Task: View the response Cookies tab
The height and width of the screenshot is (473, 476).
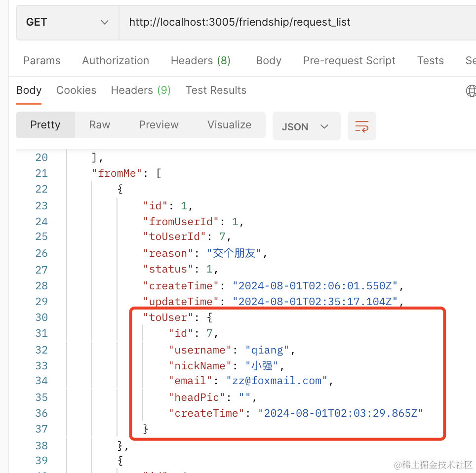Action: pyautogui.click(x=76, y=90)
